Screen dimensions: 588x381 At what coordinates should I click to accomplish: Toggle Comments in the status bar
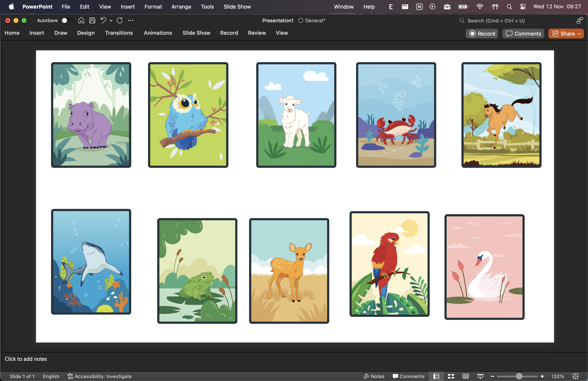pos(408,376)
